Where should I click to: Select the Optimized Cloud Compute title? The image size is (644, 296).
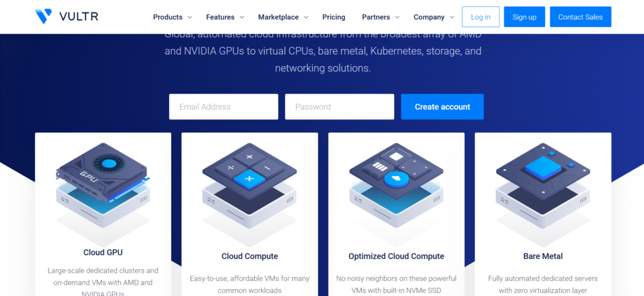point(396,256)
